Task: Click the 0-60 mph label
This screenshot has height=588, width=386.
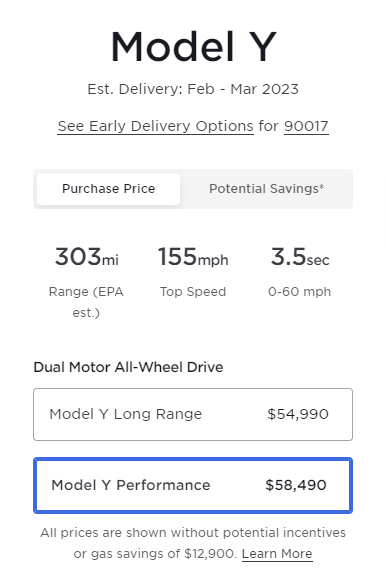Action: coord(299,292)
